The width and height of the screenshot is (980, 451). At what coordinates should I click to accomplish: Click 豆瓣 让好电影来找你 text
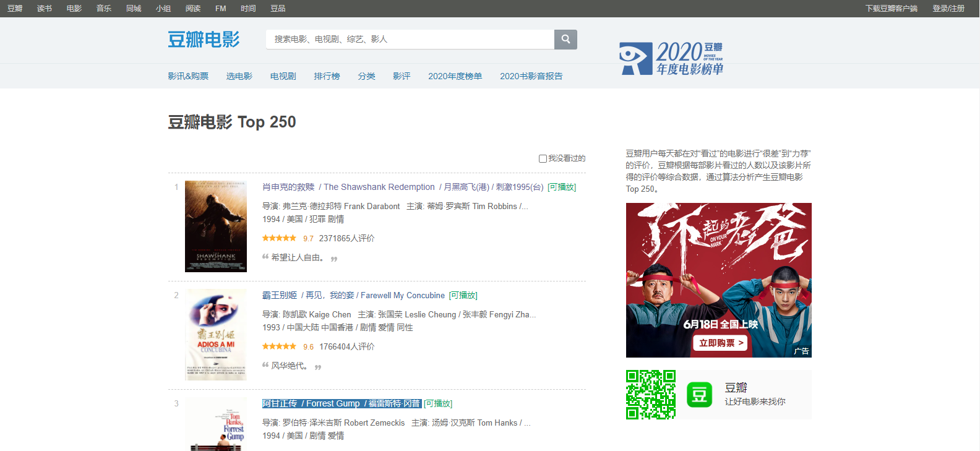coord(755,394)
